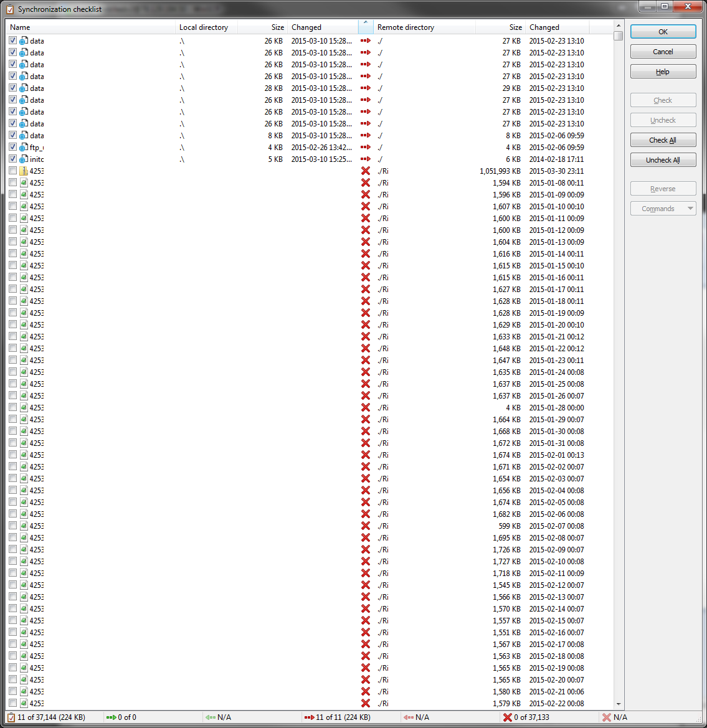Click the globe file icon next to the ftp_ entry
This screenshot has width=707, height=728.
pyautogui.click(x=23, y=147)
